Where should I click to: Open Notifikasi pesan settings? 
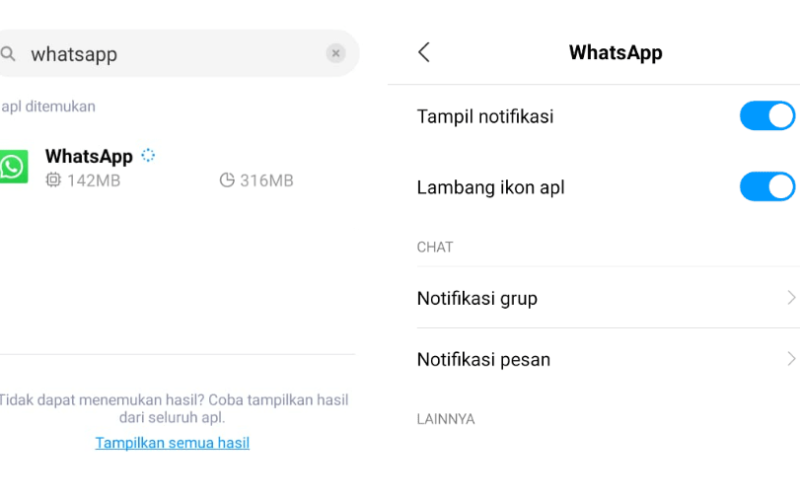pyautogui.click(x=608, y=359)
